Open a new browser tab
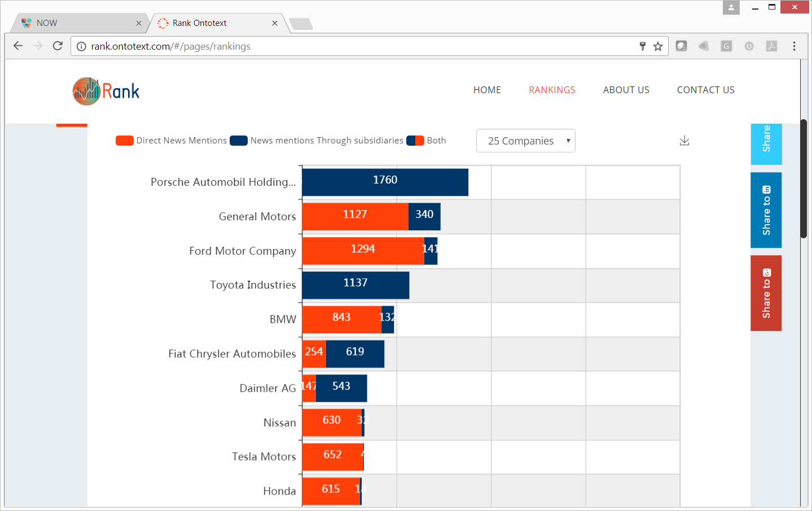Viewport: 812px width, 511px height. 301,24
